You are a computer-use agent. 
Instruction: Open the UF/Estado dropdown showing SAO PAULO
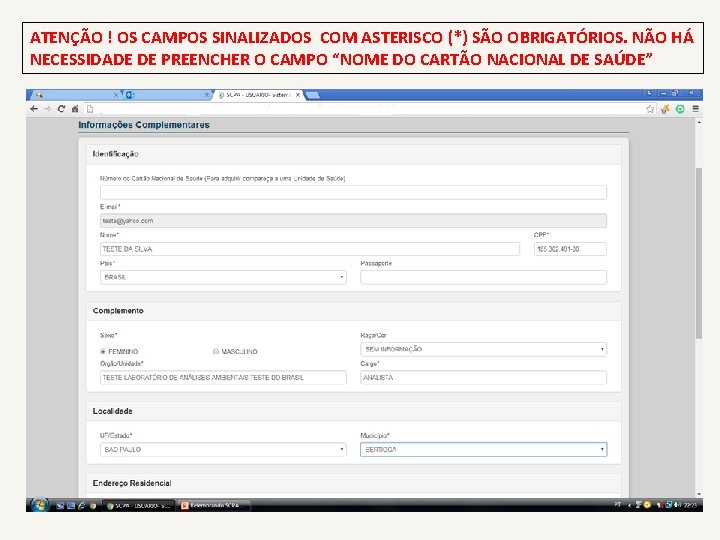point(223,450)
